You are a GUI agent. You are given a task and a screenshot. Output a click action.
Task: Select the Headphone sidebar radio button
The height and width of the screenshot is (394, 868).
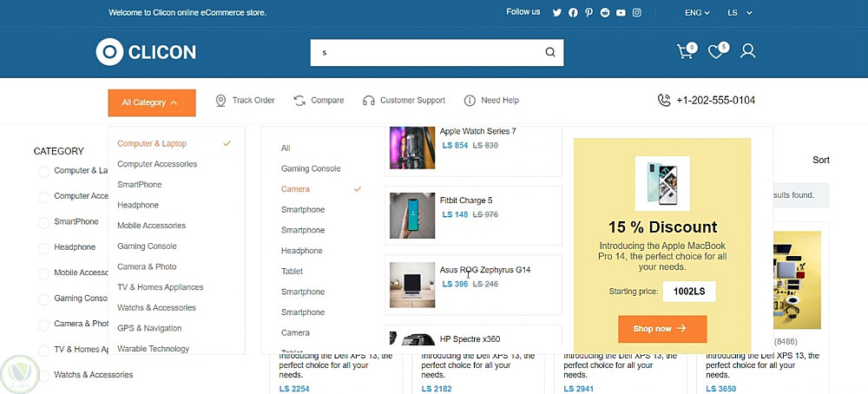(x=43, y=248)
